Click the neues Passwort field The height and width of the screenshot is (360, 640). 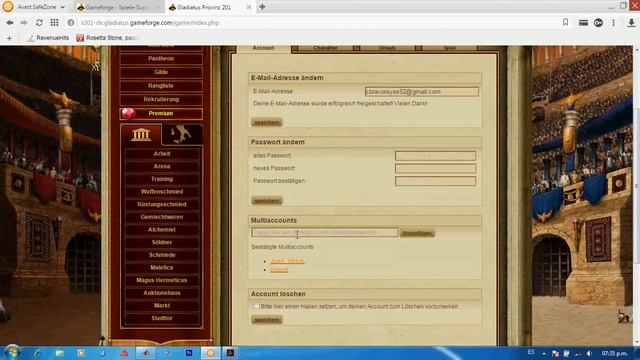pyautogui.click(x=435, y=168)
